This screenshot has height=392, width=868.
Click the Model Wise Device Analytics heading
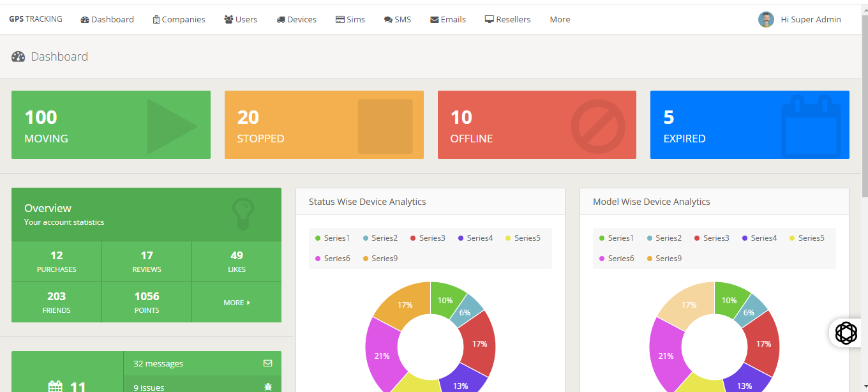tap(651, 202)
